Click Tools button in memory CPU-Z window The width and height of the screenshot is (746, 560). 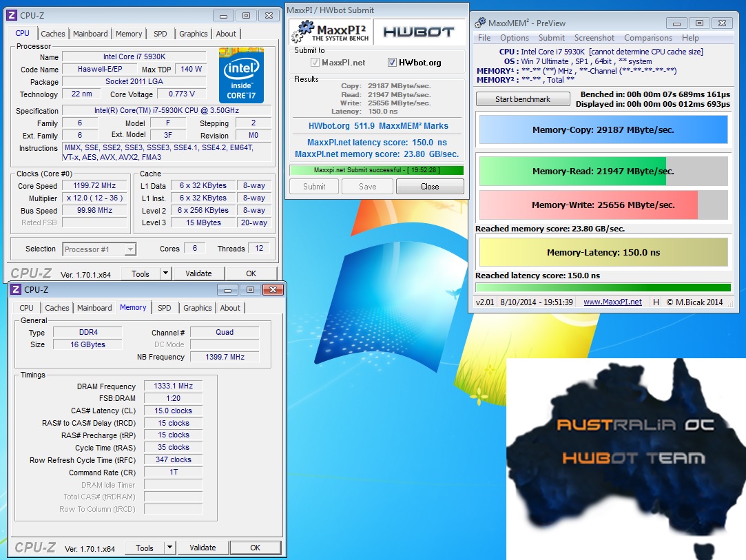pyautogui.click(x=145, y=548)
